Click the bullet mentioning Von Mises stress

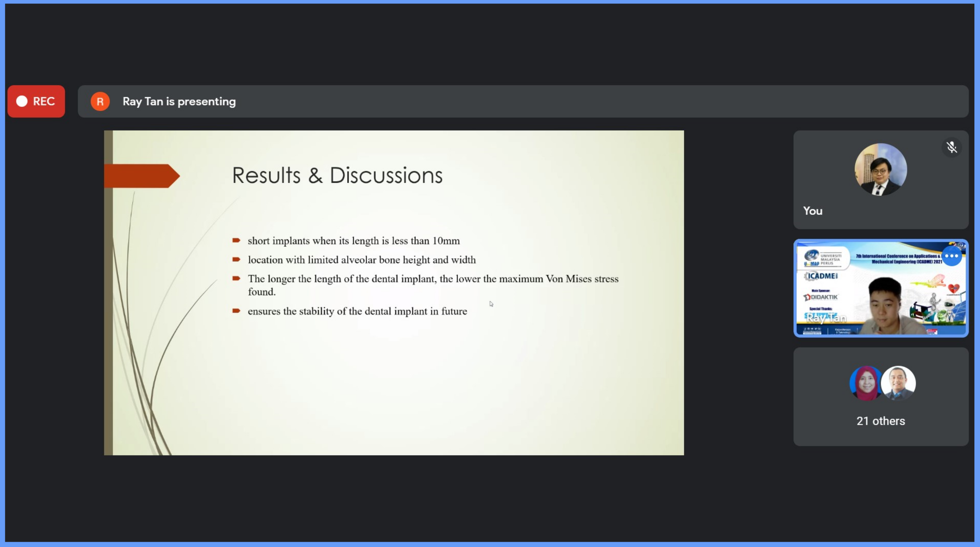click(433, 279)
